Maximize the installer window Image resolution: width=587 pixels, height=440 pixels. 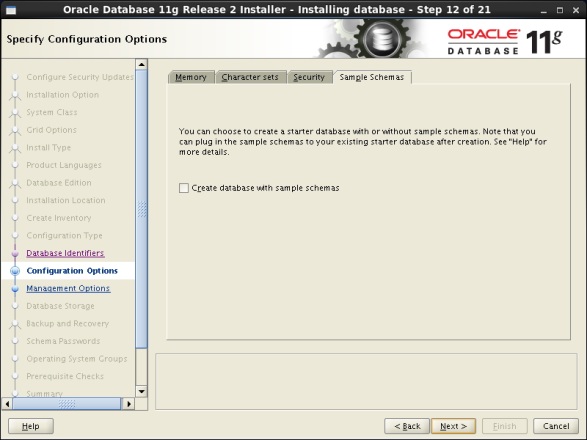[560, 10]
